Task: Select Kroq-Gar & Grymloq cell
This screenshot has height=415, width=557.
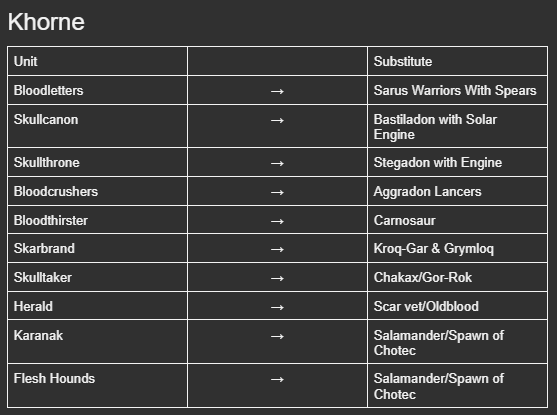Action: tap(457, 248)
